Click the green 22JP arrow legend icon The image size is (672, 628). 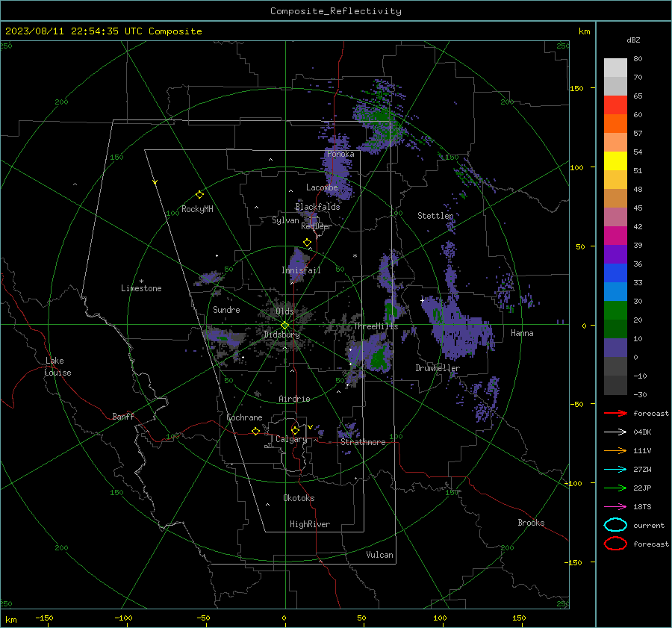tap(615, 488)
